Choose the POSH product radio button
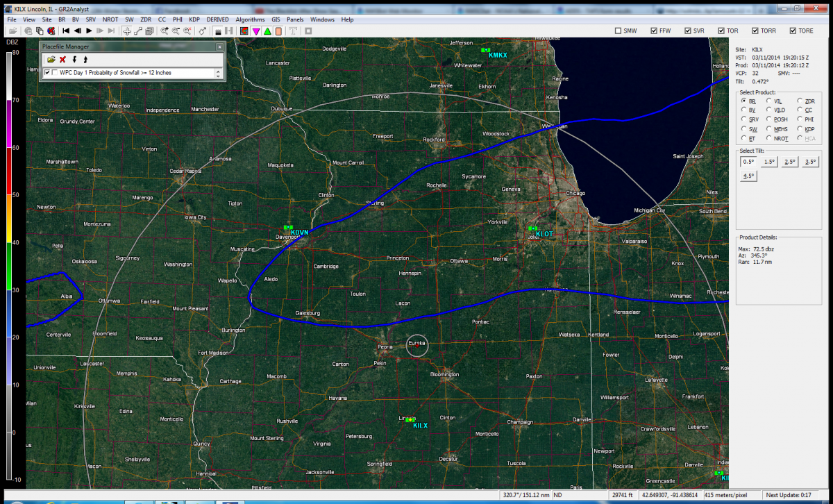 tap(769, 119)
